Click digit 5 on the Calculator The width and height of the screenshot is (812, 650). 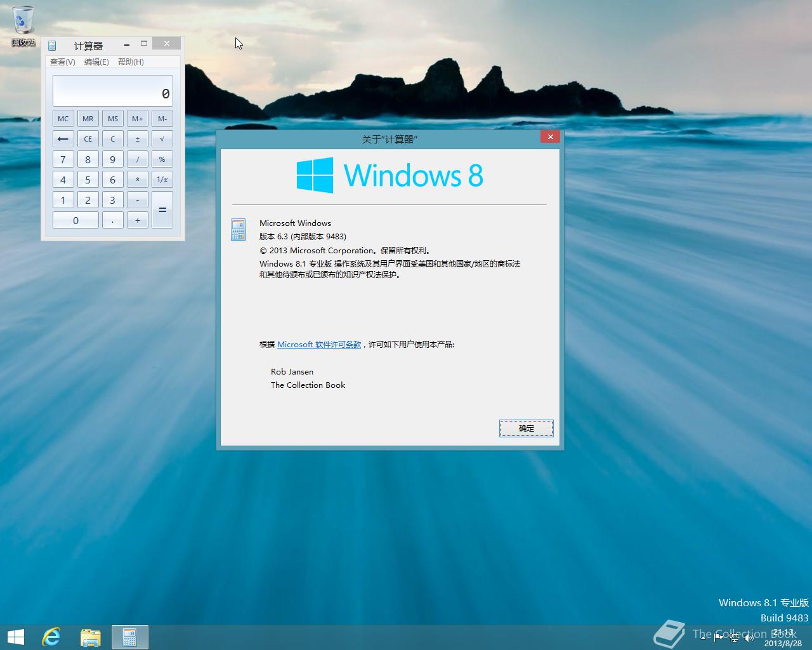click(88, 180)
